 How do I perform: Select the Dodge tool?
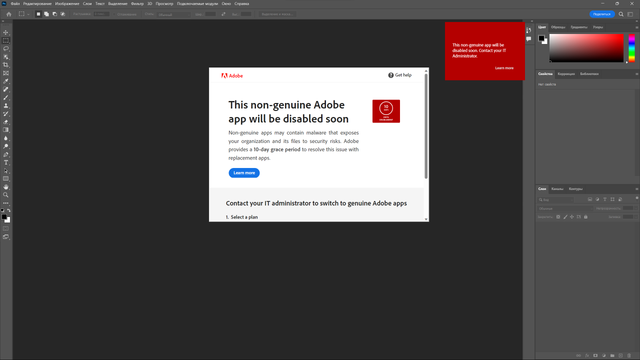(x=6, y=147)
